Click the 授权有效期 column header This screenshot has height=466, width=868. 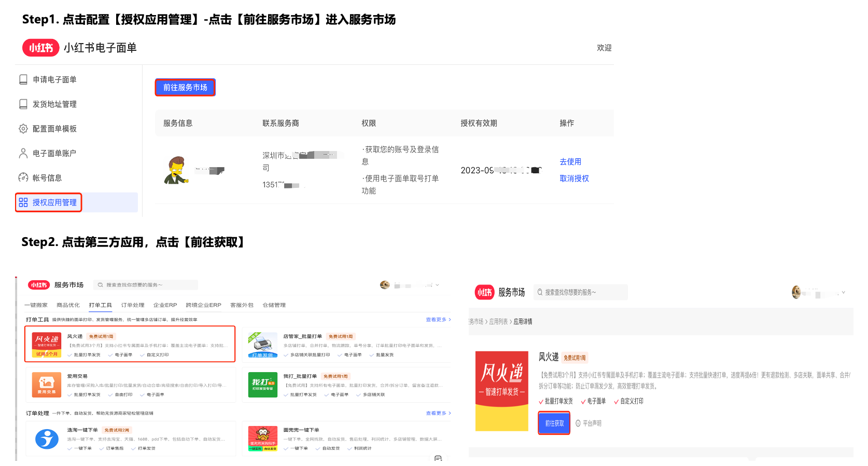click(x=479, y=123)
